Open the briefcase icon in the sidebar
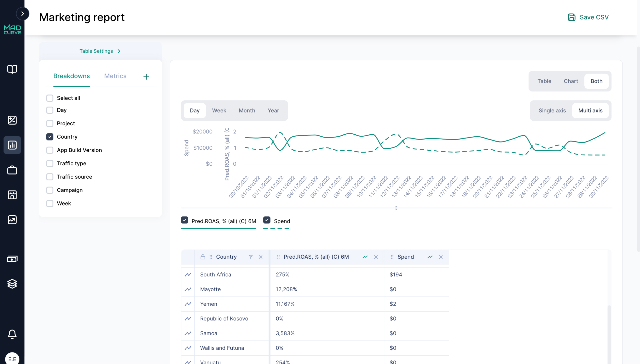The height and width of the screenshot is (364, 640). tap(12, 170)
